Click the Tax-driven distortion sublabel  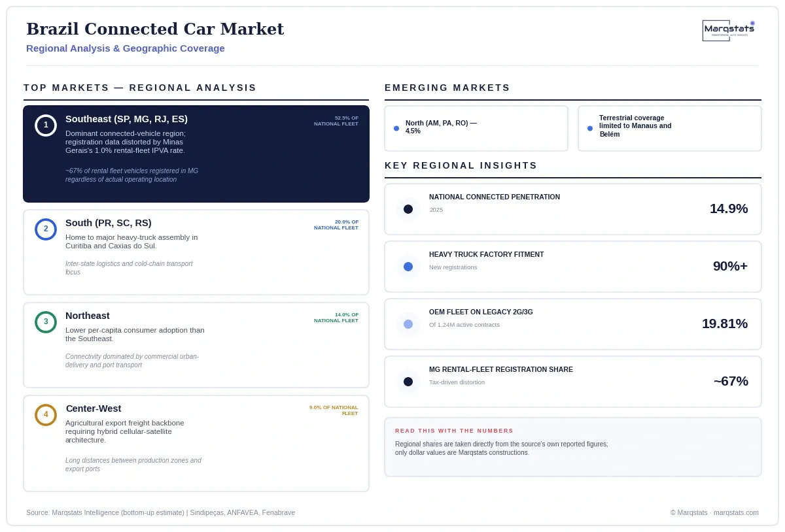point(457,382)
